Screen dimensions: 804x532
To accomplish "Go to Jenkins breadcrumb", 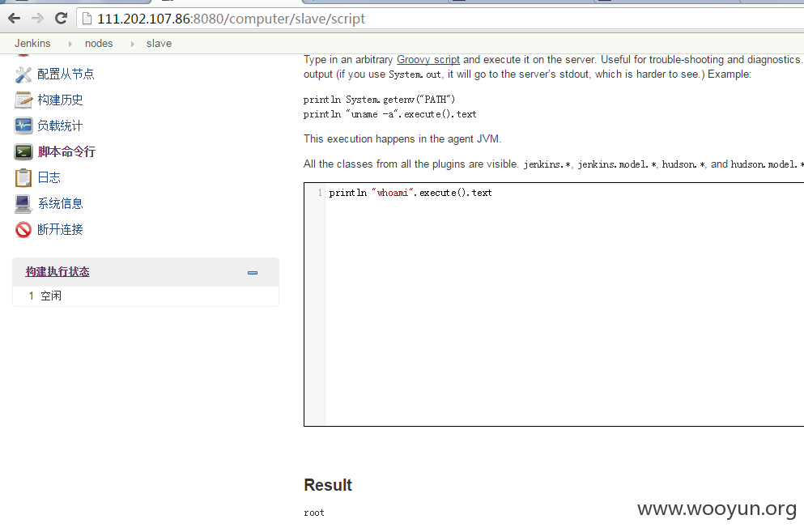I will (x=32, y=44).
